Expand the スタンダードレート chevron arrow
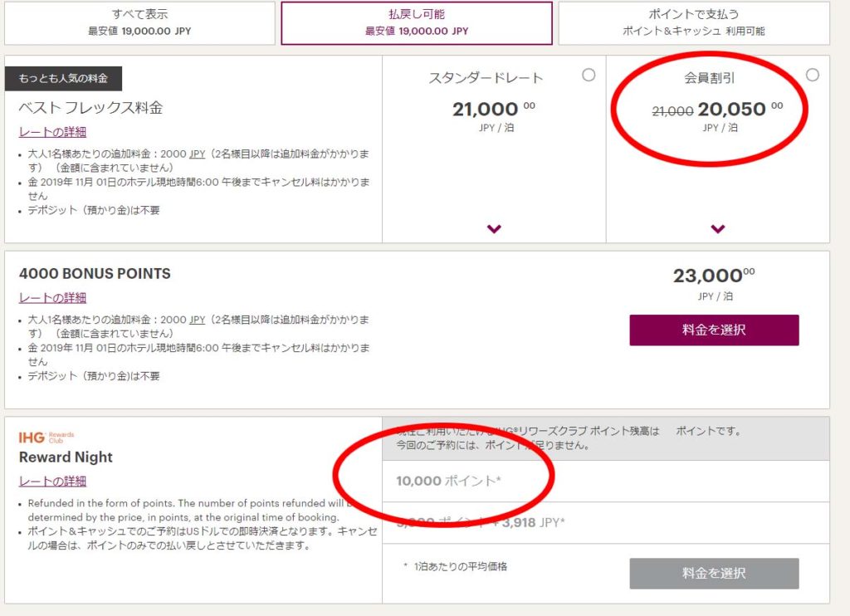850x616 pixels. 494,229
